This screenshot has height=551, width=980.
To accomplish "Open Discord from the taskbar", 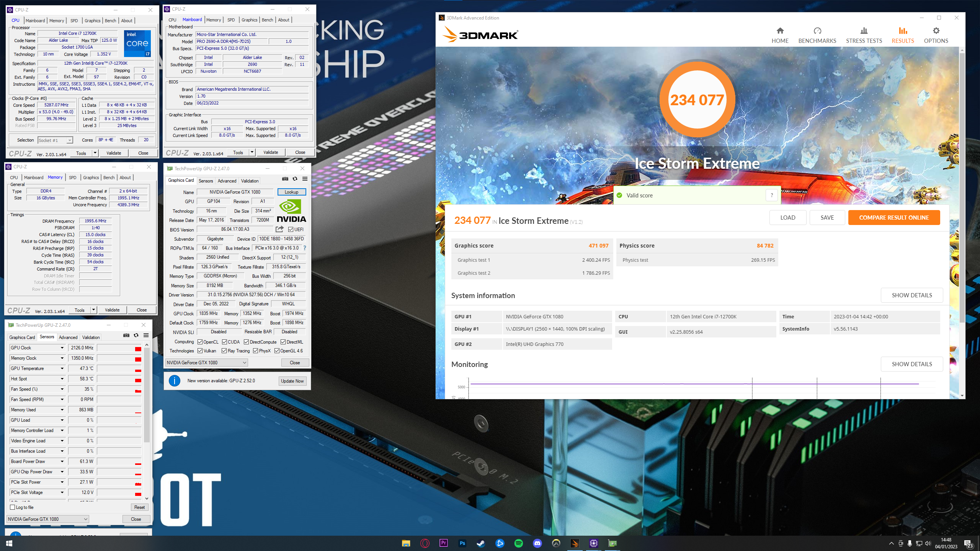I will (537, 543).
